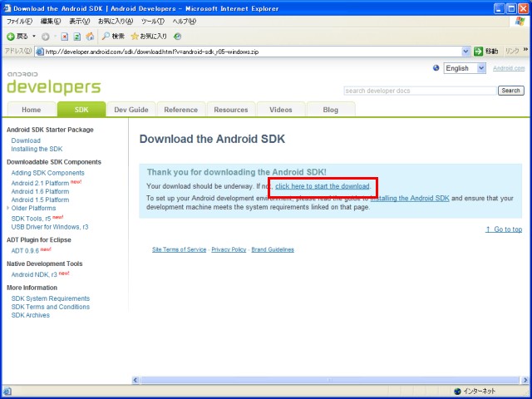This screenshot has height=399, width=532.
Task: Click the Go to top link
Action: pyautogui.click(x=504, y=229)
